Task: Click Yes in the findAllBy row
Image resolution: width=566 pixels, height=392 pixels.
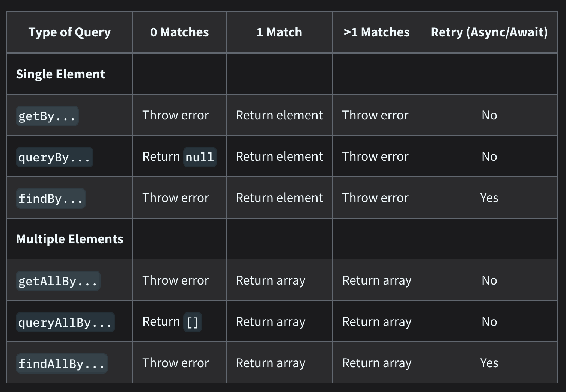Action: pos(489,363)
